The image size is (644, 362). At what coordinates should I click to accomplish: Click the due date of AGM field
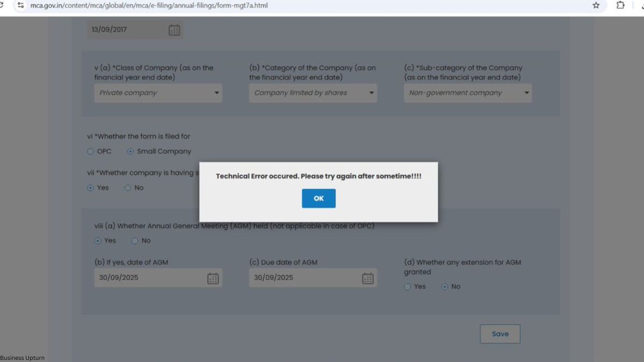[302, 278]
